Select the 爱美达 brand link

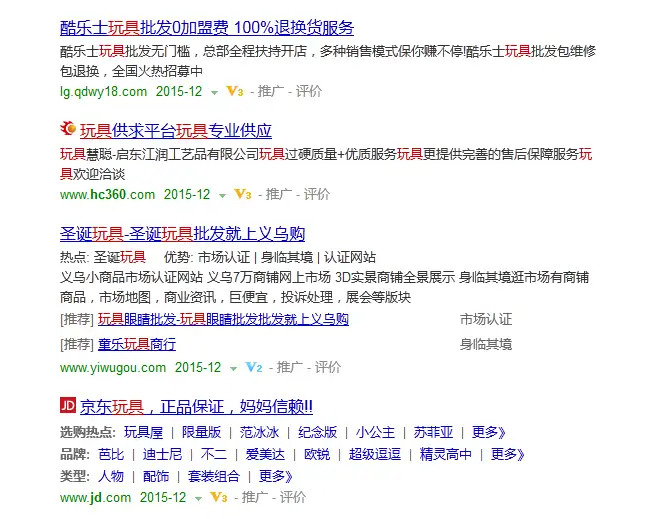click(265, 454)
